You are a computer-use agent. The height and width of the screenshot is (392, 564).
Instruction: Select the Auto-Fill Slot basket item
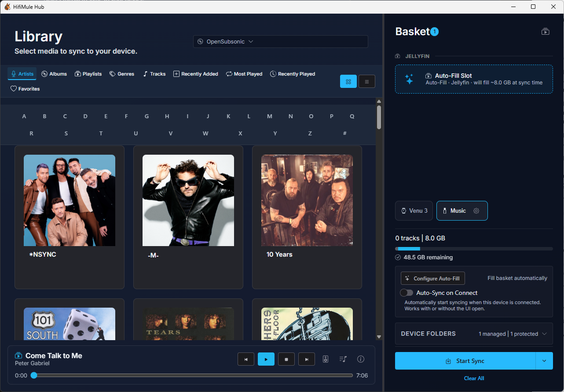point(474,79)
